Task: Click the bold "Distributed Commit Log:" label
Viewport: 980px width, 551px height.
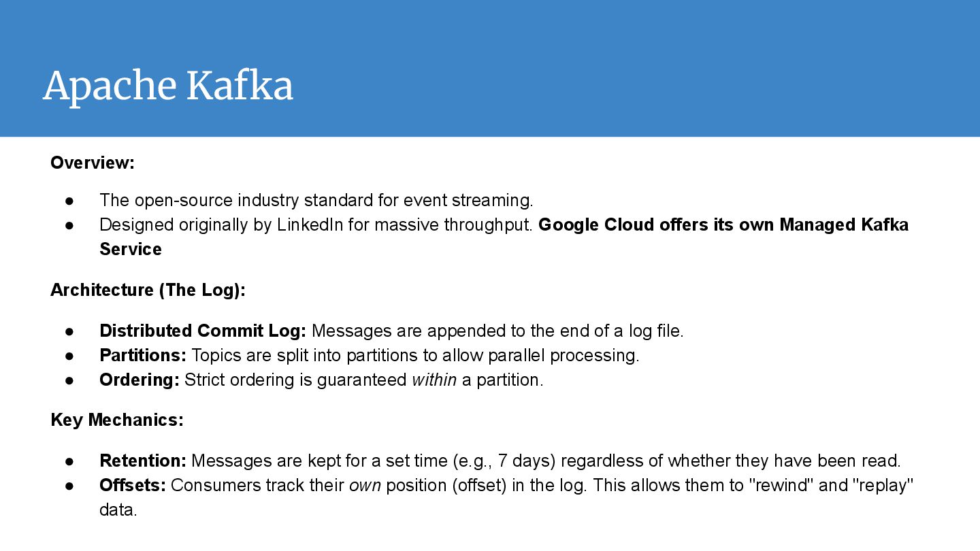Action: 203,331
